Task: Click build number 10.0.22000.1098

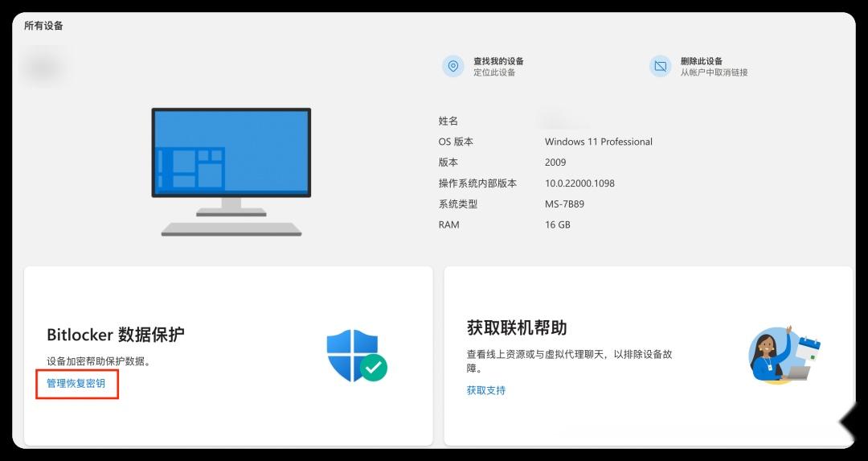Action: click(x=579, y=183)
